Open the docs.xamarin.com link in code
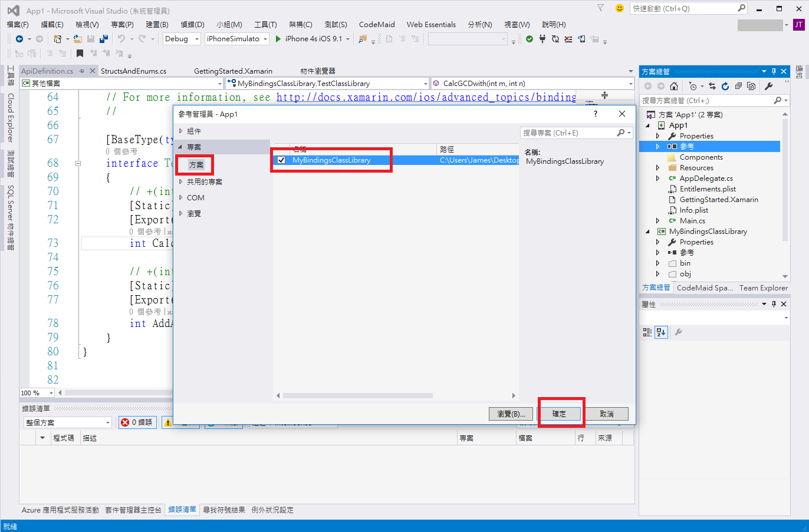The image size is (809, 532). [x=426, y=97]
